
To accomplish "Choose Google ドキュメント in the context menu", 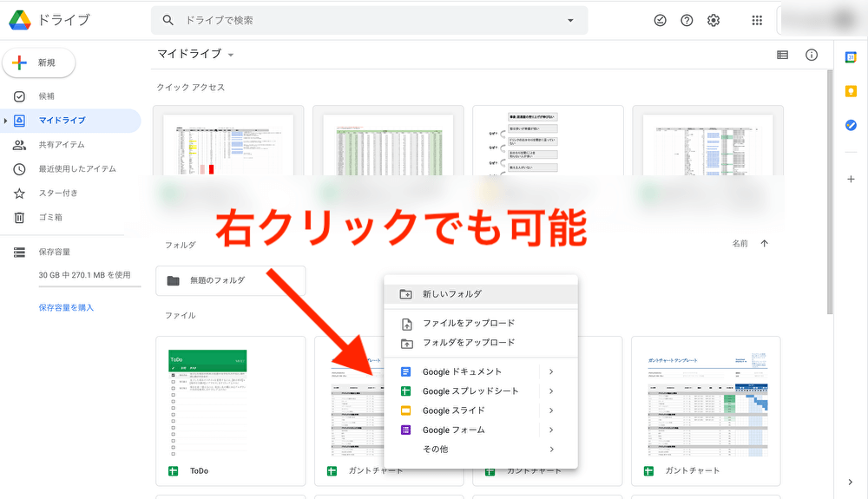I will 481,371.
